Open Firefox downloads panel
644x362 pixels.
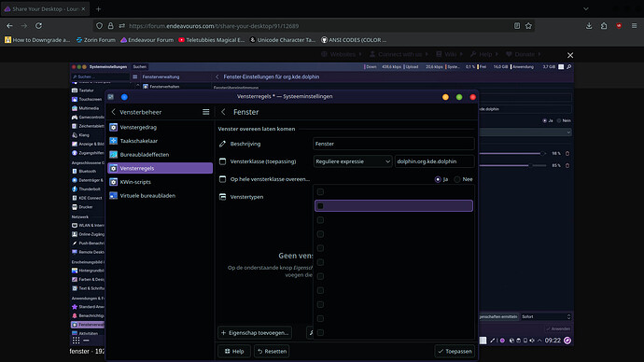[589, 26]
